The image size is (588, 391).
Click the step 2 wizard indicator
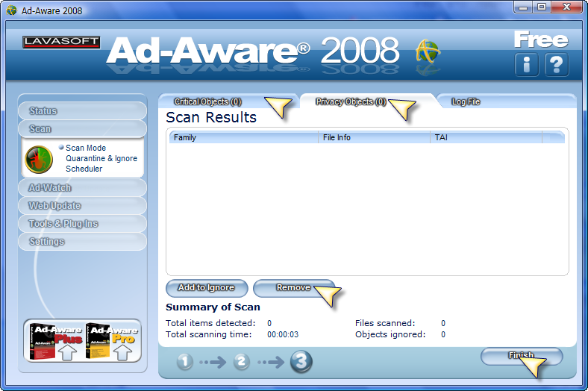[x=242, y=361]
